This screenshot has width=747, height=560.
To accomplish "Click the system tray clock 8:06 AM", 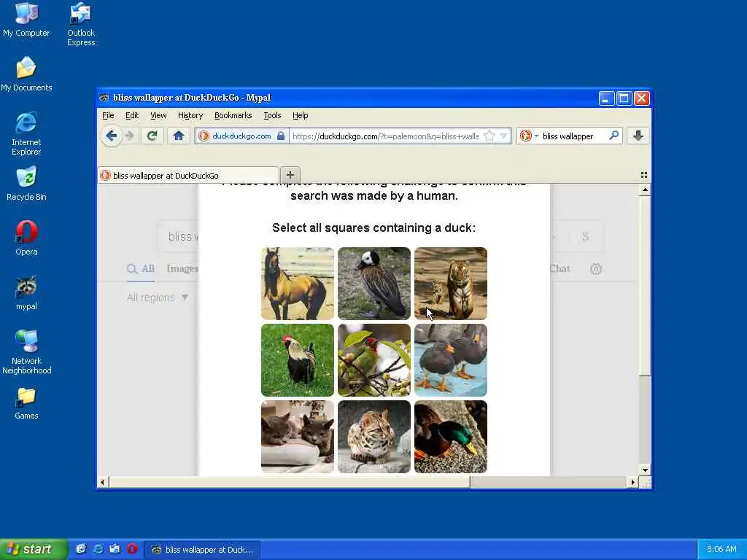I will click(x=721, y=550).
